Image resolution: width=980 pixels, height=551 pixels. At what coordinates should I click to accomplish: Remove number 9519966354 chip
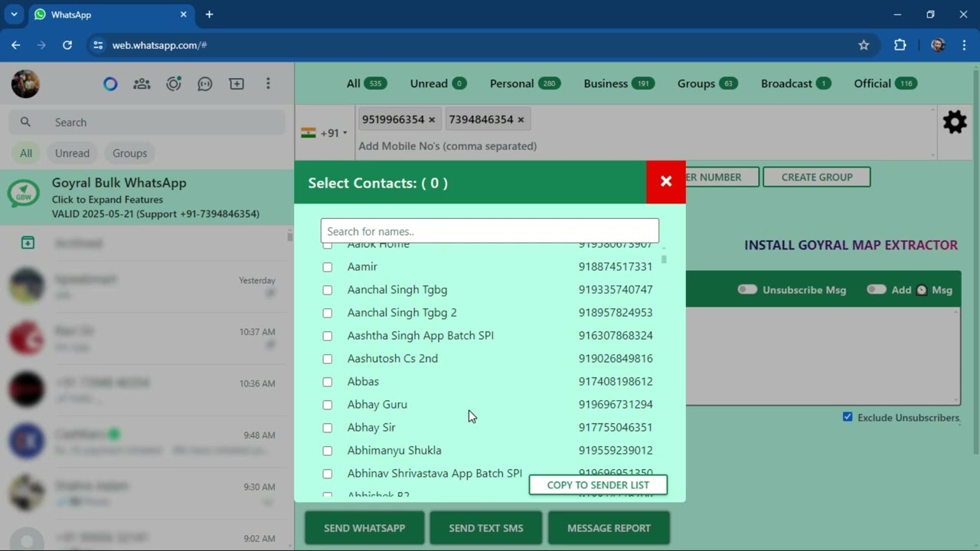point(432,119)
